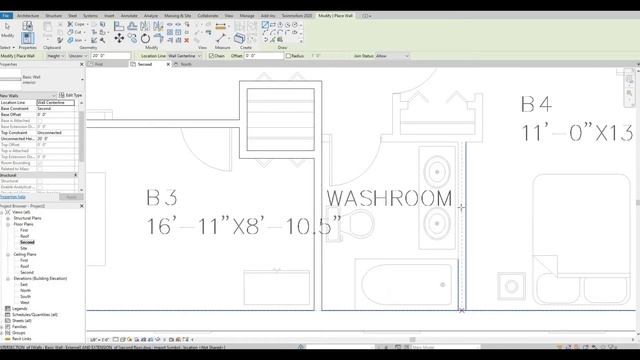Select the Align tool
This screenshot has width=640, height=360.
119,26
